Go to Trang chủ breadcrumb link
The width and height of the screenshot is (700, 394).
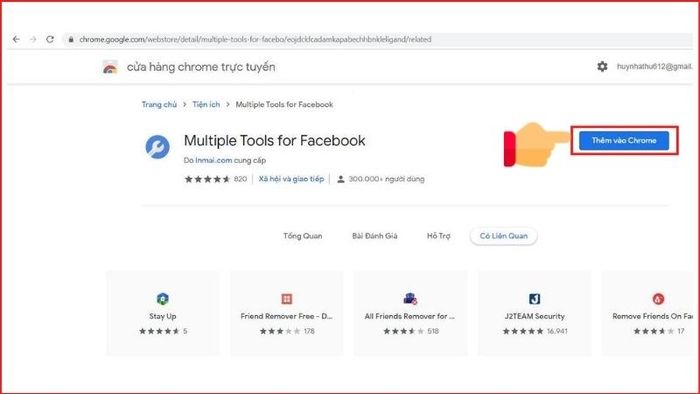coord(159,104)
